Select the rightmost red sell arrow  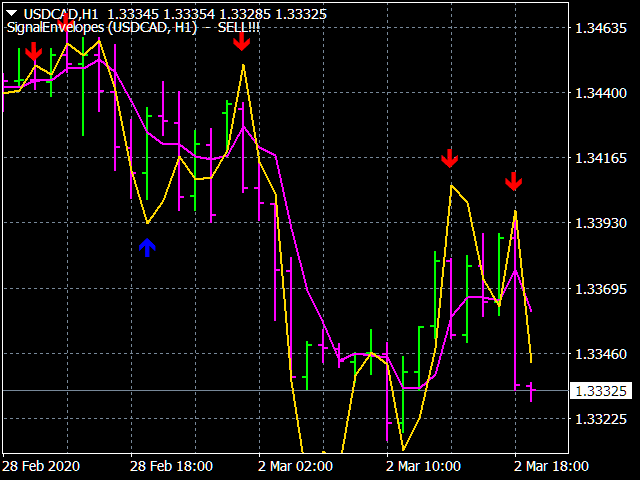[x=513, y=181]
